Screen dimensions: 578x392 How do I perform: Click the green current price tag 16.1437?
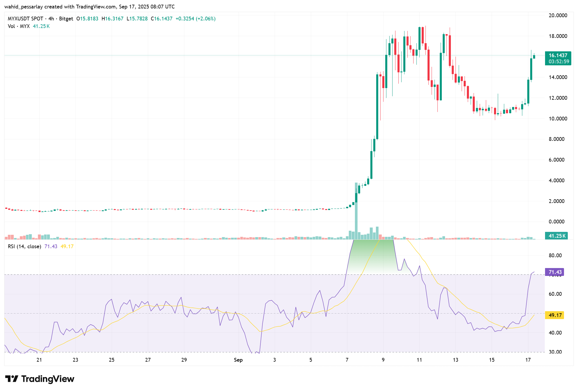point(558,55)
